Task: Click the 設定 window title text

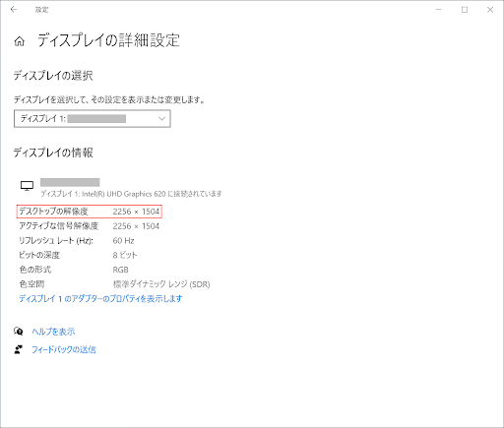Action: tap(41, 10)
